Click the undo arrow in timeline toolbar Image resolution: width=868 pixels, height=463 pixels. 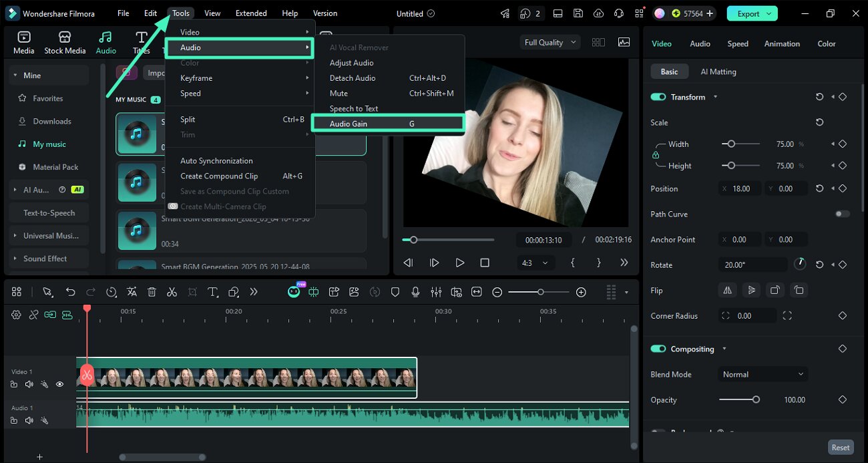(70, 292)
